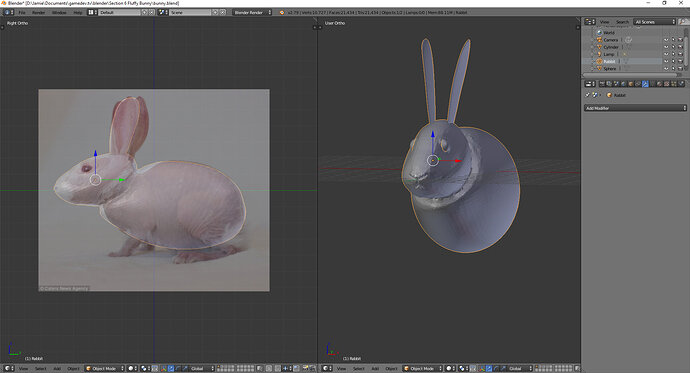Open the Render menu in top bar
This screenshot has height=373, width=690.
click(x=39, y=12)
